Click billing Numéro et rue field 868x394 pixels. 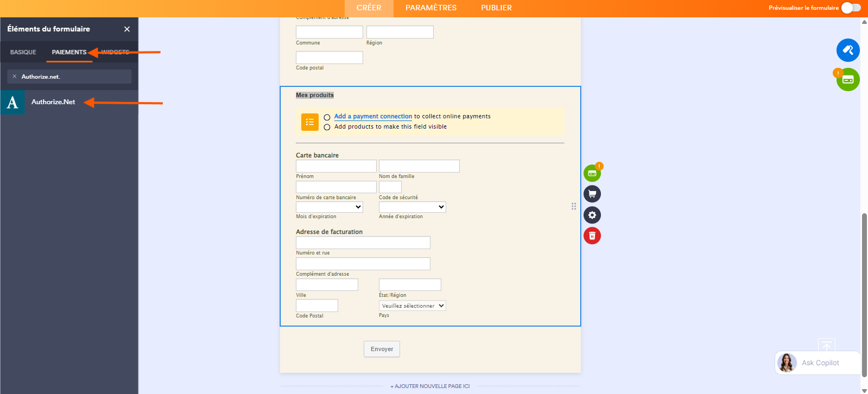click(363, 243)
